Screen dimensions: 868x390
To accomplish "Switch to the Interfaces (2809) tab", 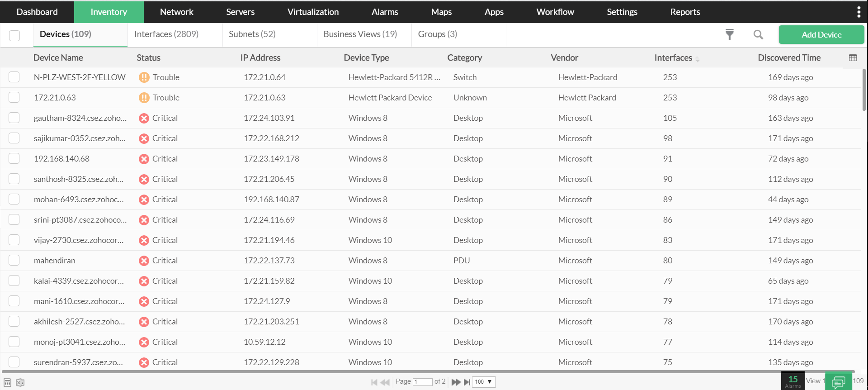I will [166, 34].
